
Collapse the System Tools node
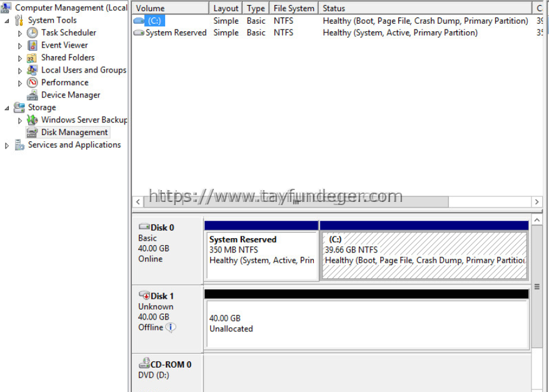7,21
